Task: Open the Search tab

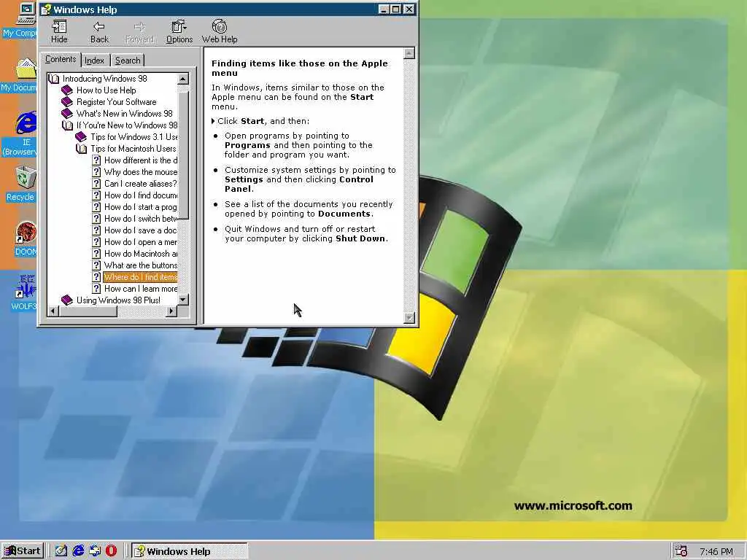Action: pyautogui.click(x=128, y=61)
